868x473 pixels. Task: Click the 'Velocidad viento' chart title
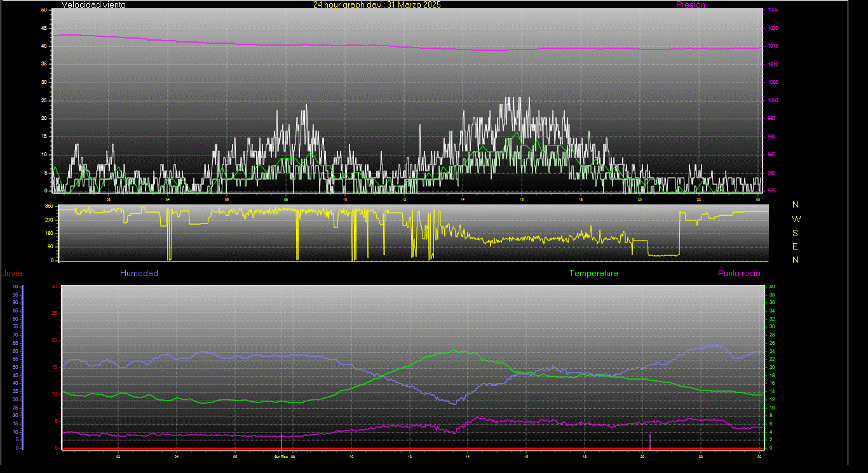[x=93, y=4]
